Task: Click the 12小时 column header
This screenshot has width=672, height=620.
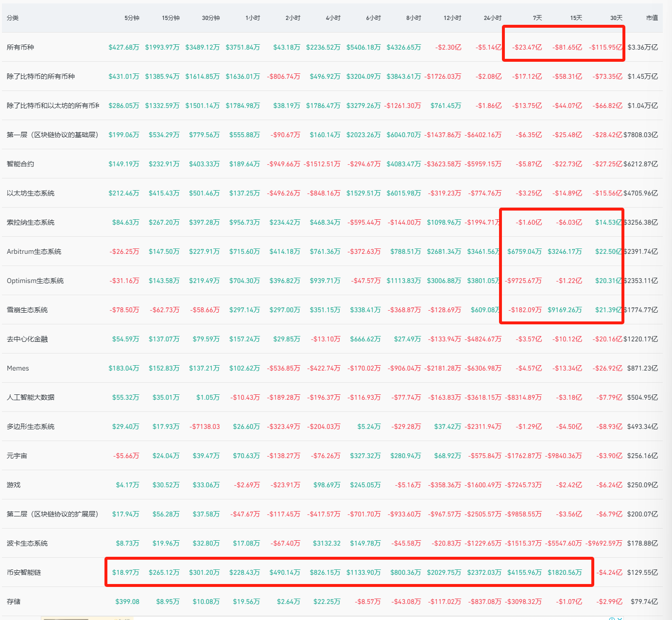Action: [x=452, y=18]
